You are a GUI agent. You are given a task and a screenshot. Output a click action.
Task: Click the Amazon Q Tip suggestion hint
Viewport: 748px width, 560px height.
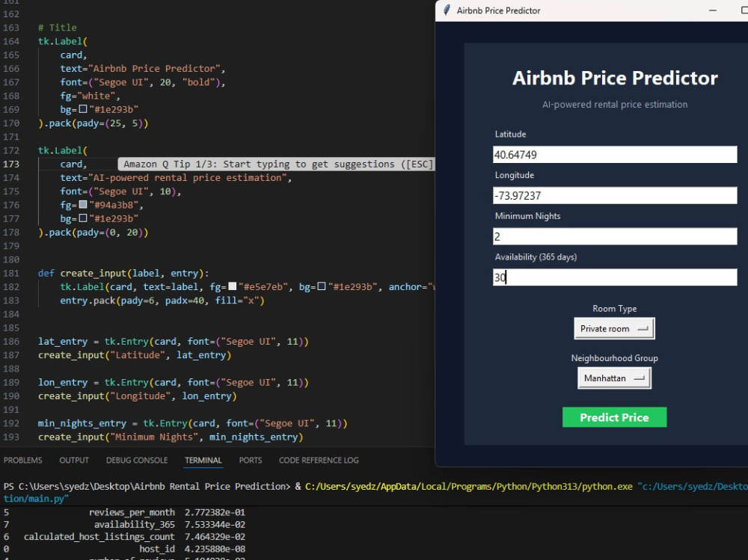(278, 164)
